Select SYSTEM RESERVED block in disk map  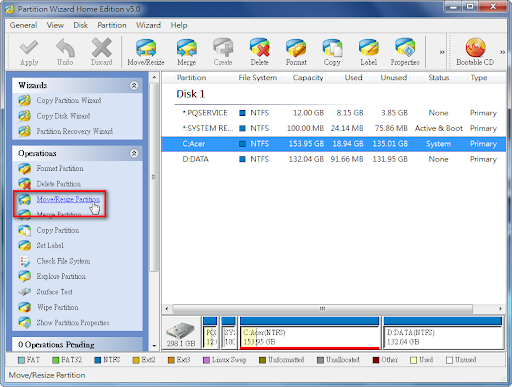tap(229, 333)
